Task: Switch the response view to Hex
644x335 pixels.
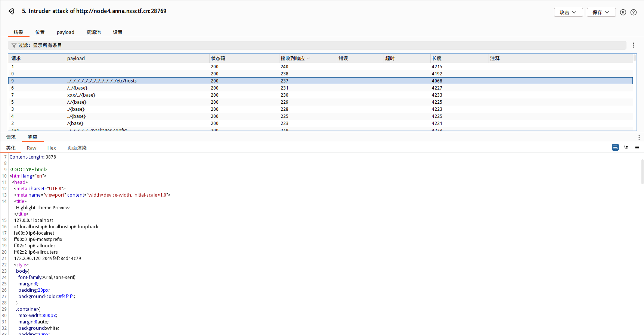Action: pyautogui.click(x=52, y=148)
